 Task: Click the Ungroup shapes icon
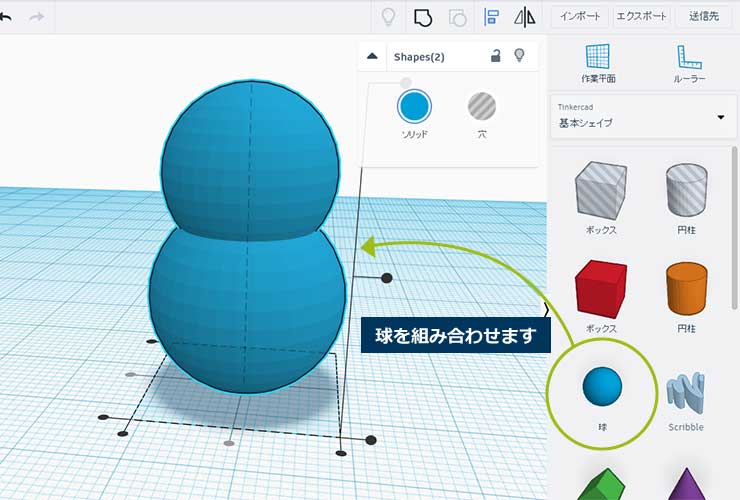(457, 17)
